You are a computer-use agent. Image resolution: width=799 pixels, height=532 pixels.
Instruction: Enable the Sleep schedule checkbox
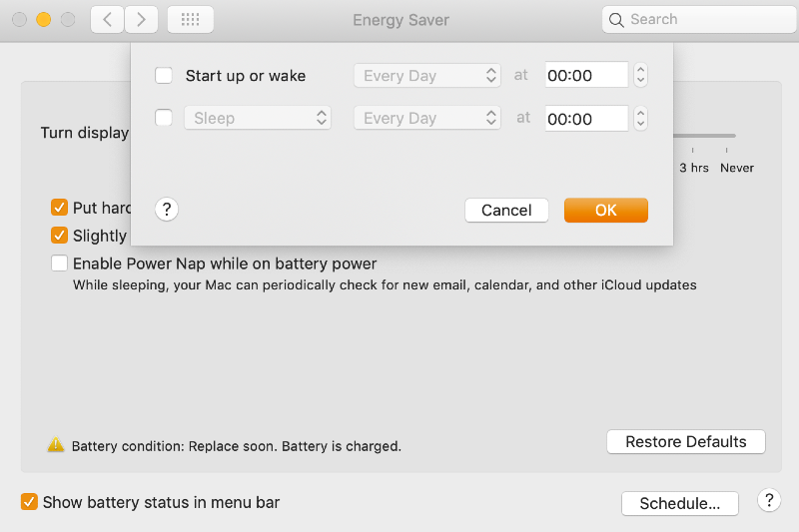(164, 118)
